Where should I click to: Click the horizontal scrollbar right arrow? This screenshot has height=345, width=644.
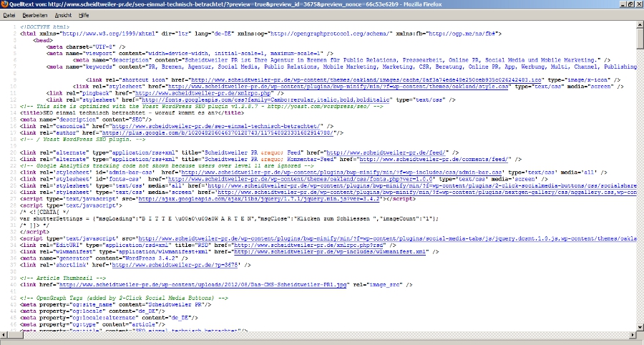click(x=633, y=334)
